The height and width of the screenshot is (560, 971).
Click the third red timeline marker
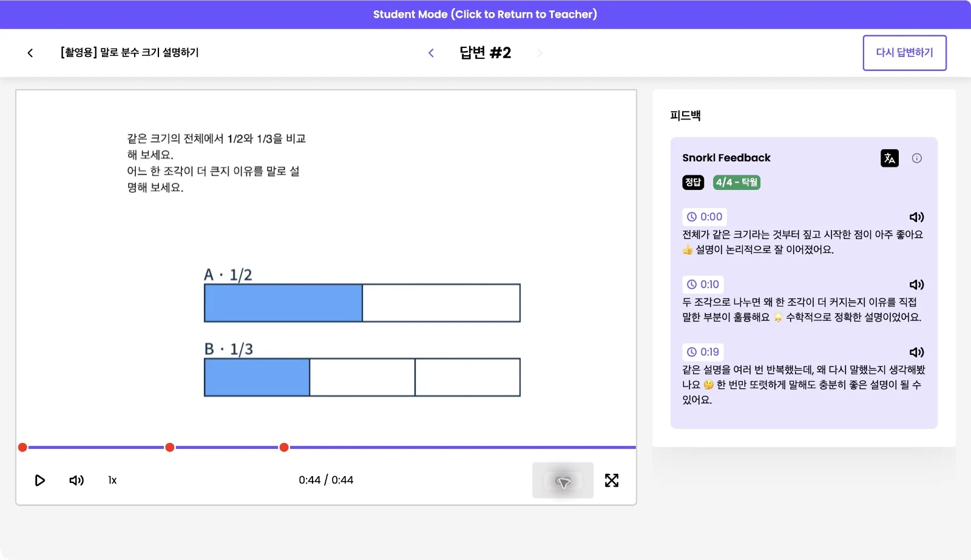click(284, 447)
